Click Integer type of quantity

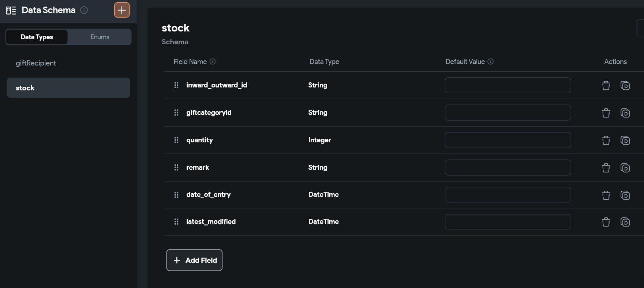pos(319,140)
